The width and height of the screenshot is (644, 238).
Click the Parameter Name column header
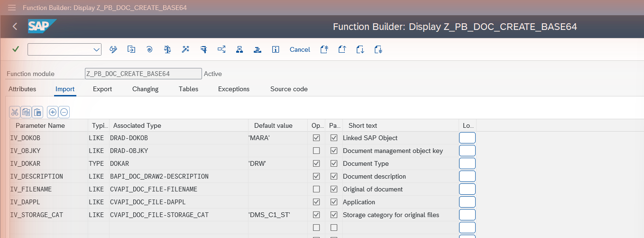click(x=49, y=125)
